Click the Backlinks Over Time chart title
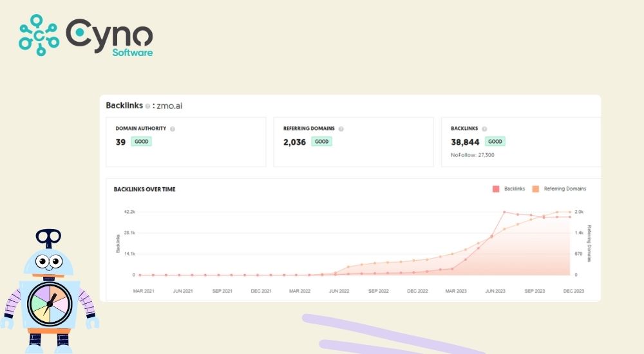Screen dimensions: 644x354 144,189
